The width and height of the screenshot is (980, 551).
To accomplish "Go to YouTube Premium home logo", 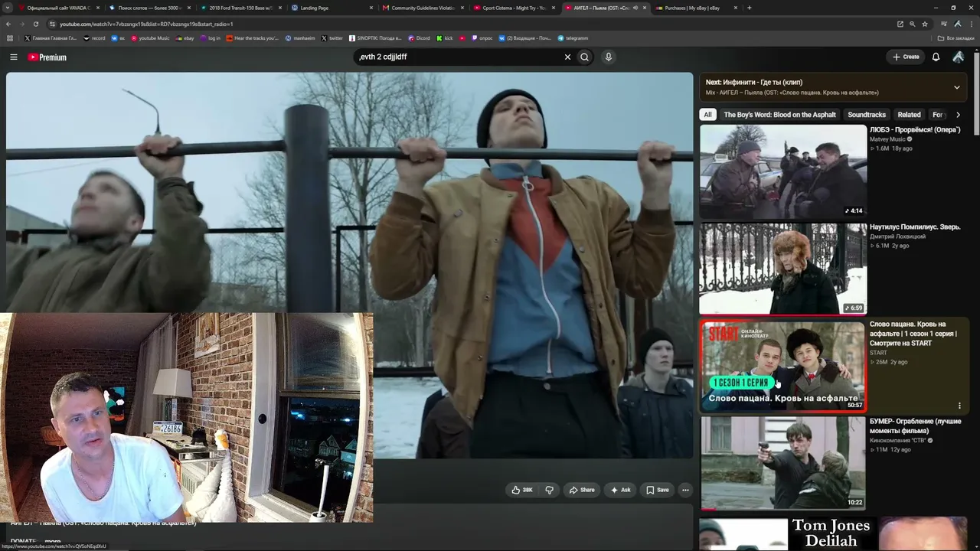I will click(x=47, y=57).
